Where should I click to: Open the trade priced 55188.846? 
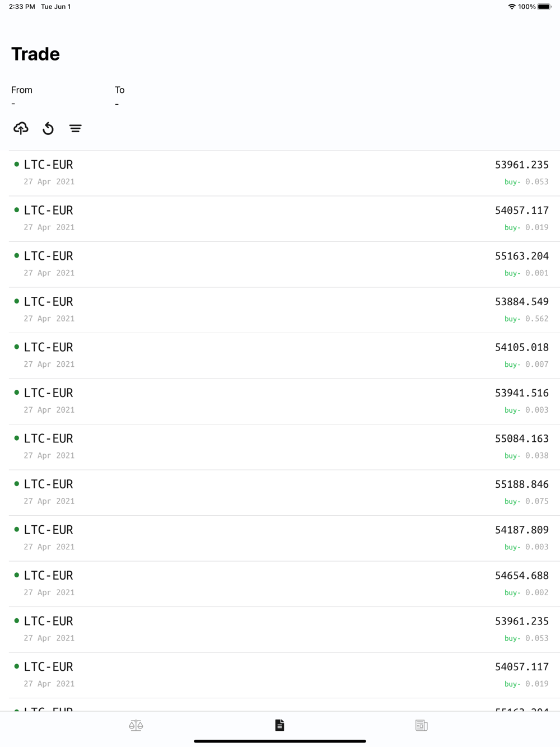(x=284, y=493)
